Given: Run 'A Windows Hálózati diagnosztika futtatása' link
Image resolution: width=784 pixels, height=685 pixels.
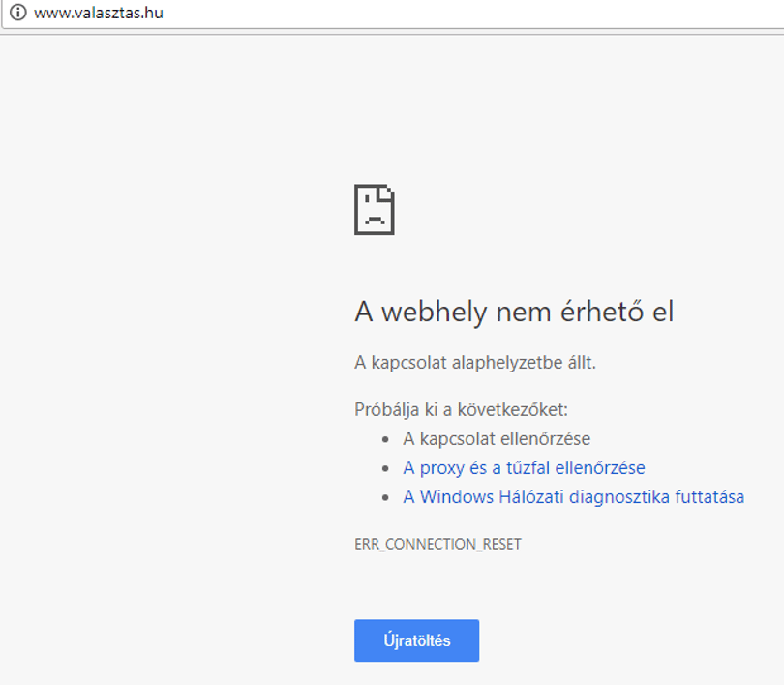Looking at the screenshot, I should pos(574,497).
